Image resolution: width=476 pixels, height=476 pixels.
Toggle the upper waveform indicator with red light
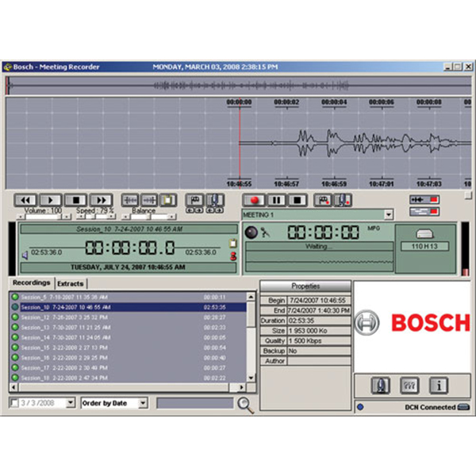click(424, 199)
